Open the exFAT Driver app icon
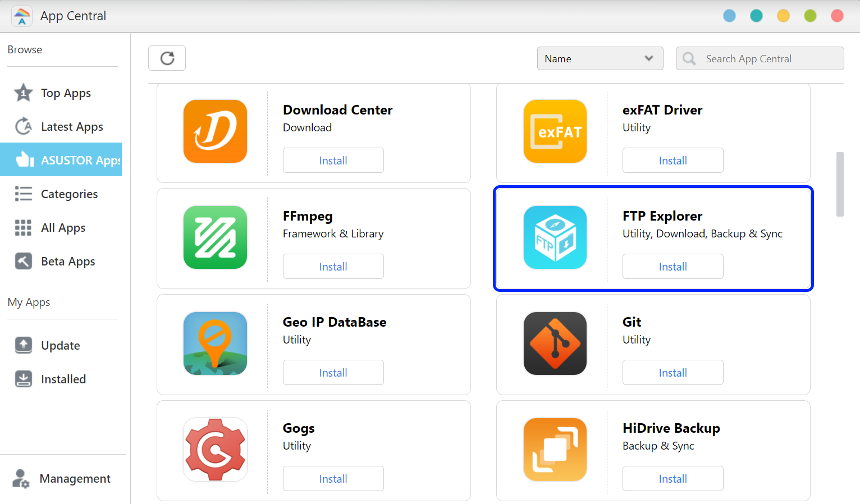Screen dimensions: 860x504 tap(555, 131)
